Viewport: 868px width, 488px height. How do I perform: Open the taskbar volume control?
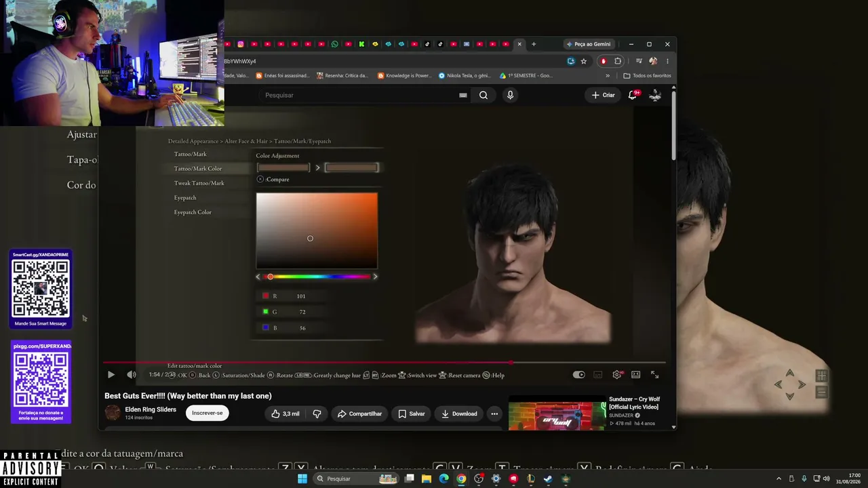(826, 479)
